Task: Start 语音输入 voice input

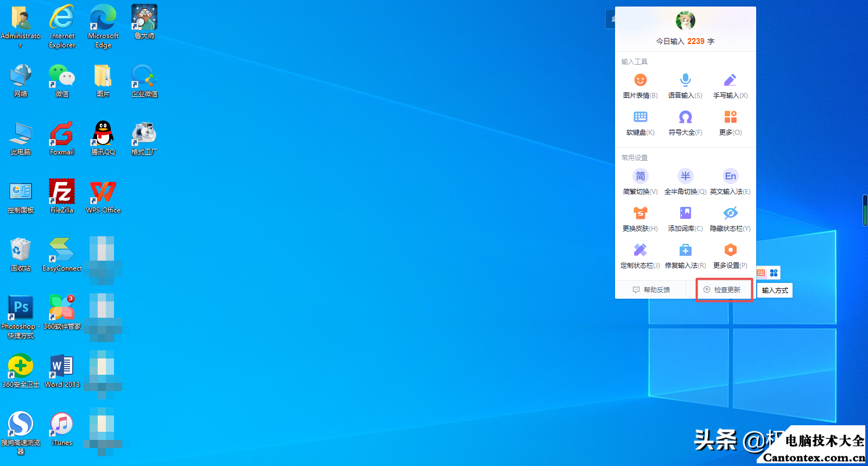Action: (685, 86)
